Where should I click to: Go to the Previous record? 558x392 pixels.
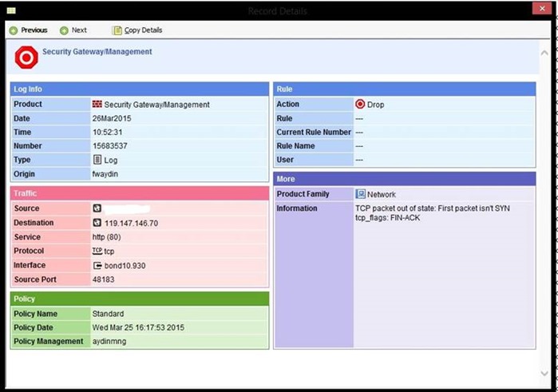pos(34,30)
